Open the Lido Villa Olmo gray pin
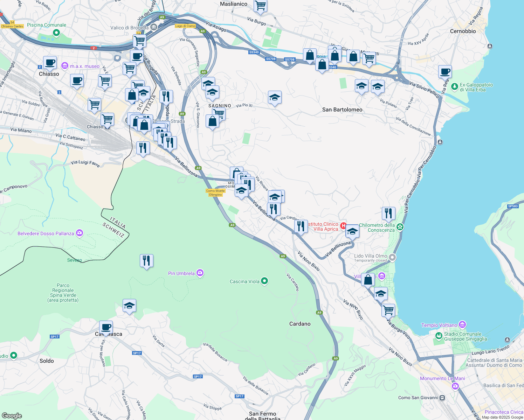 tap(392, 258)
